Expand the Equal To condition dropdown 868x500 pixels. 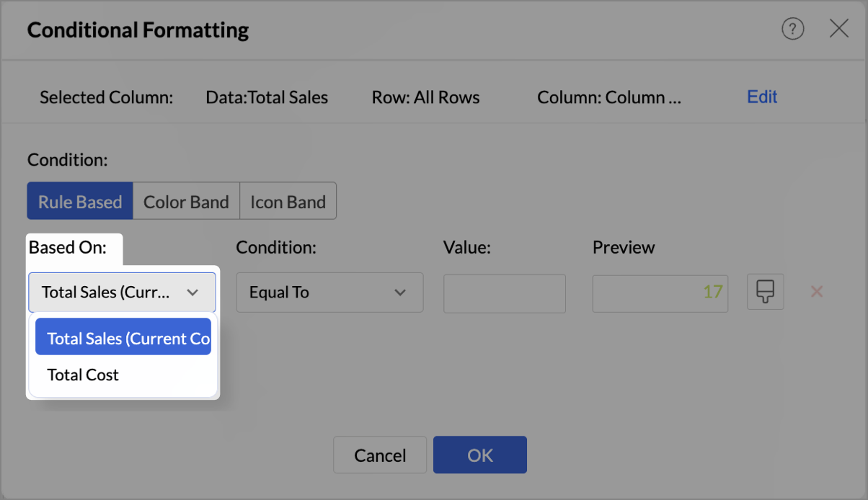click(329, 293)
